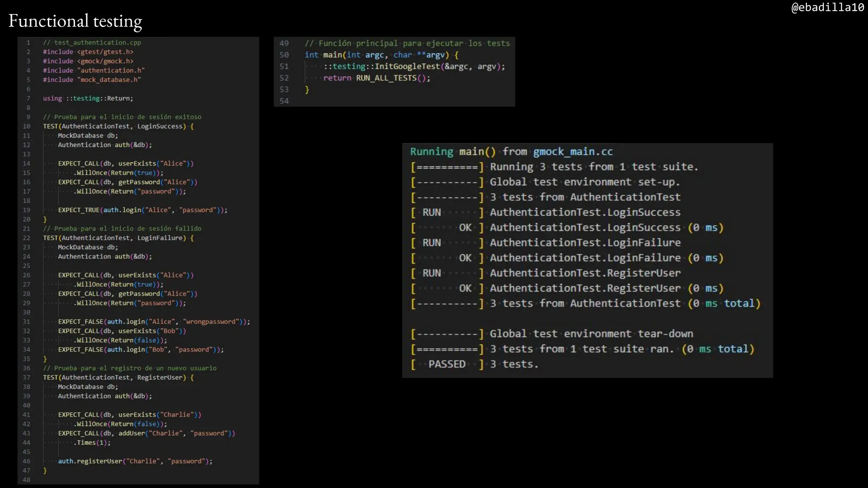Click the TEST LoginFailure declaration line
Image resolution: width=868 pixels, height=488 pixels.
118,238
